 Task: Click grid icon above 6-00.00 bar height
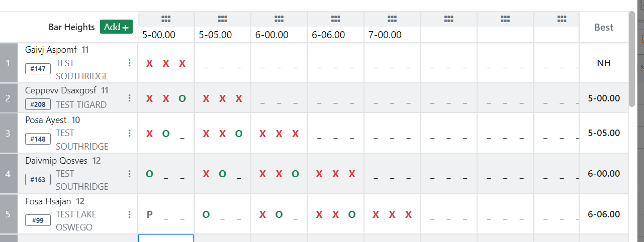279,19
